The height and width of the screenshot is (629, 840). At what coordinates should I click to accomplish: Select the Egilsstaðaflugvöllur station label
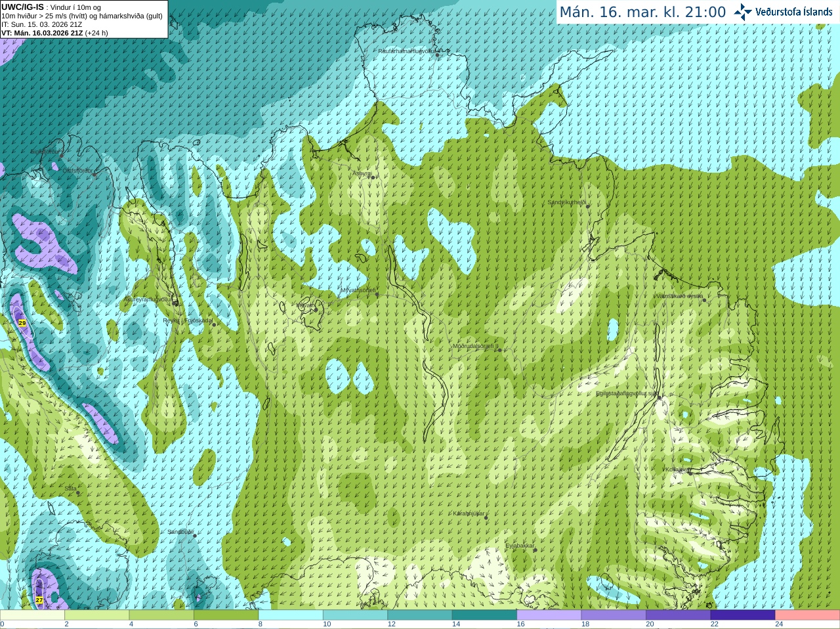627,393
